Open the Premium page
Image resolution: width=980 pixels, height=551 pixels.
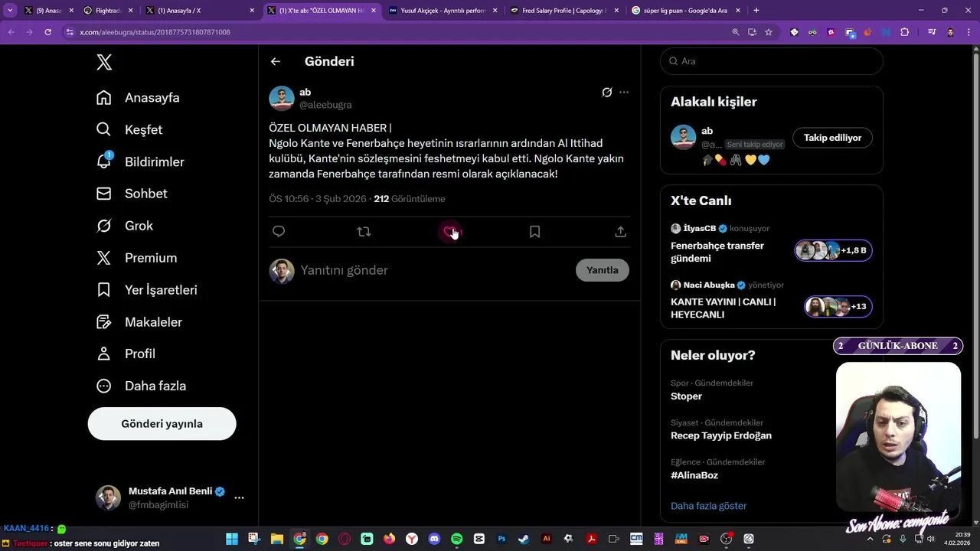point(136,258)
